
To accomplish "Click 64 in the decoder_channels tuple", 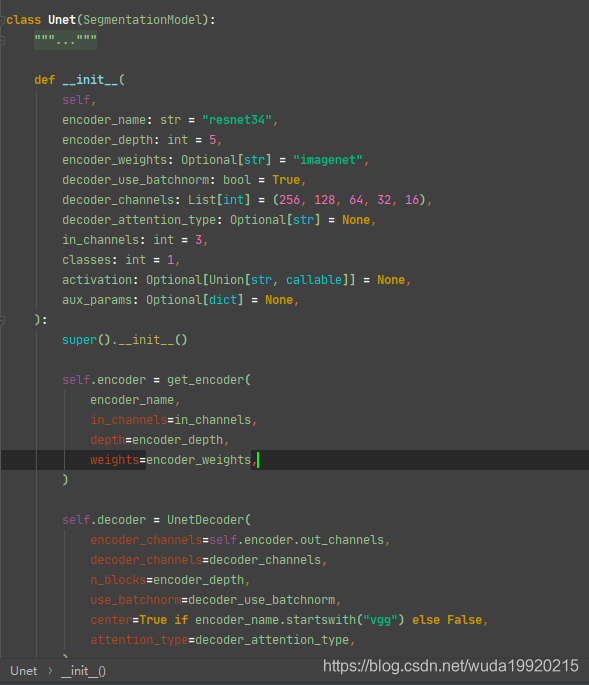I will (x=356, y=200).
